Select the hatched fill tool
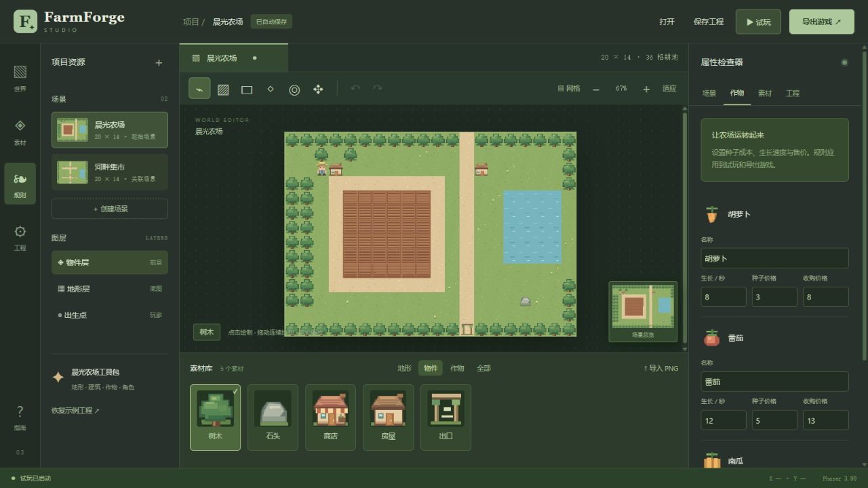The image size is (868, 488). tap(223, 89)
